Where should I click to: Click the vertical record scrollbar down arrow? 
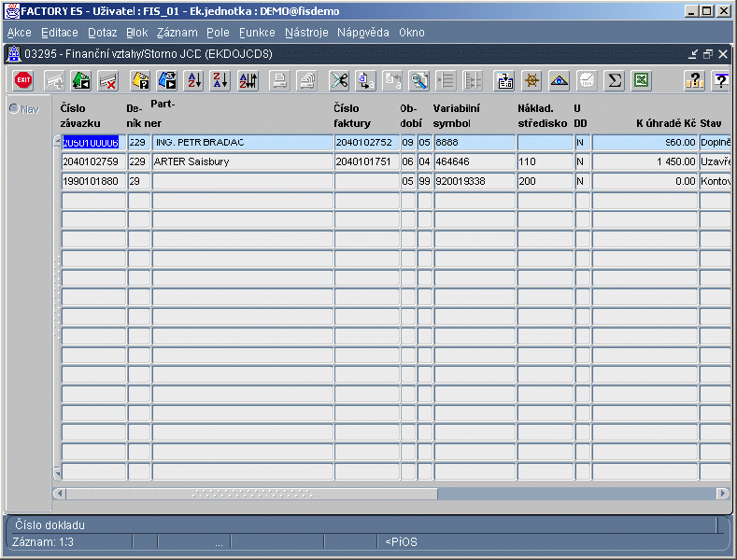[x=57, y=473]
